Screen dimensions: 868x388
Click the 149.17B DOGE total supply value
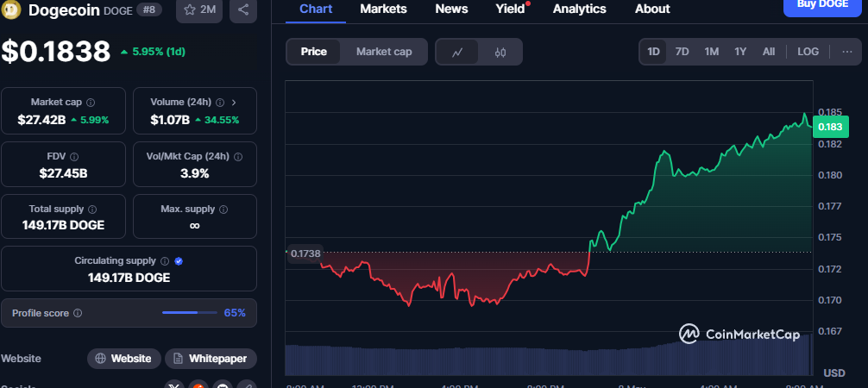[63, 225]
